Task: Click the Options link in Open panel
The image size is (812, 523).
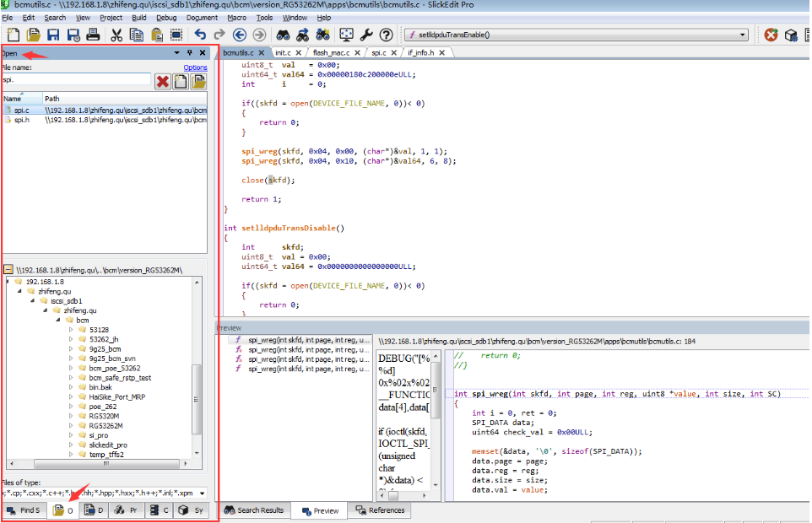Action: click(x=195, y=67)
